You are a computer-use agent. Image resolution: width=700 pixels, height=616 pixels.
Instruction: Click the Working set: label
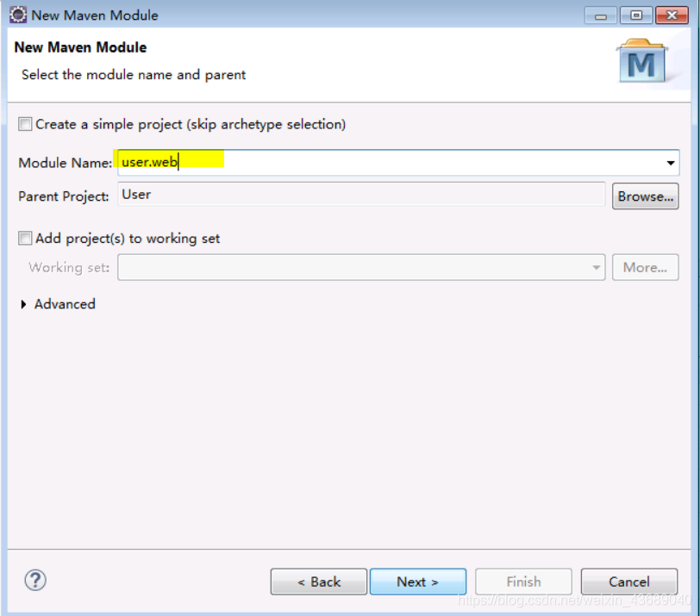click(69, 267)
